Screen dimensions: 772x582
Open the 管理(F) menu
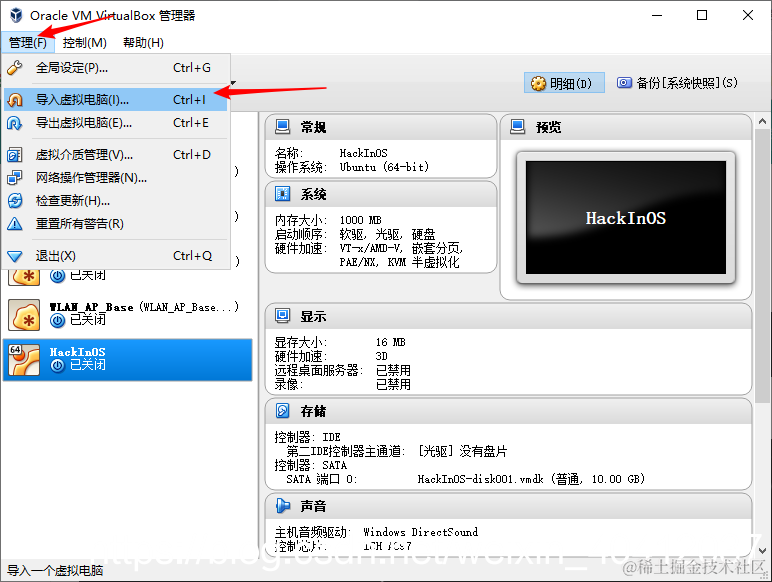tap(28, 43)
